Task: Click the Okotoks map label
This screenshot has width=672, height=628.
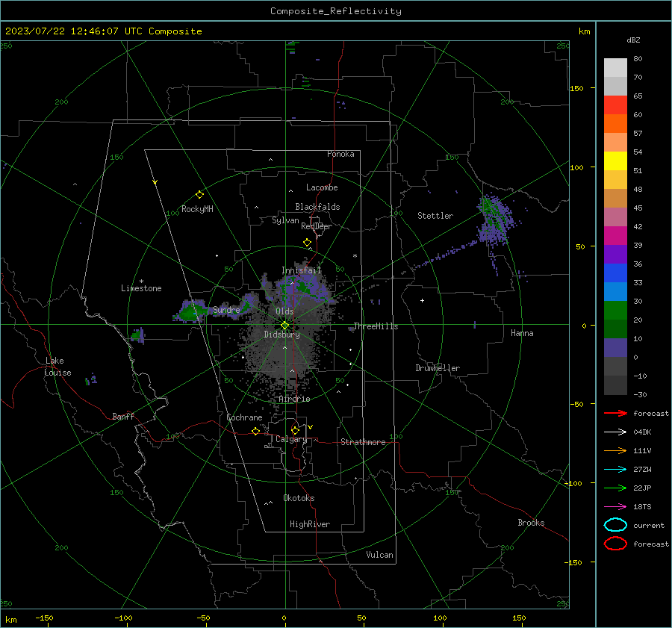Action: click(x=299, y=497)
